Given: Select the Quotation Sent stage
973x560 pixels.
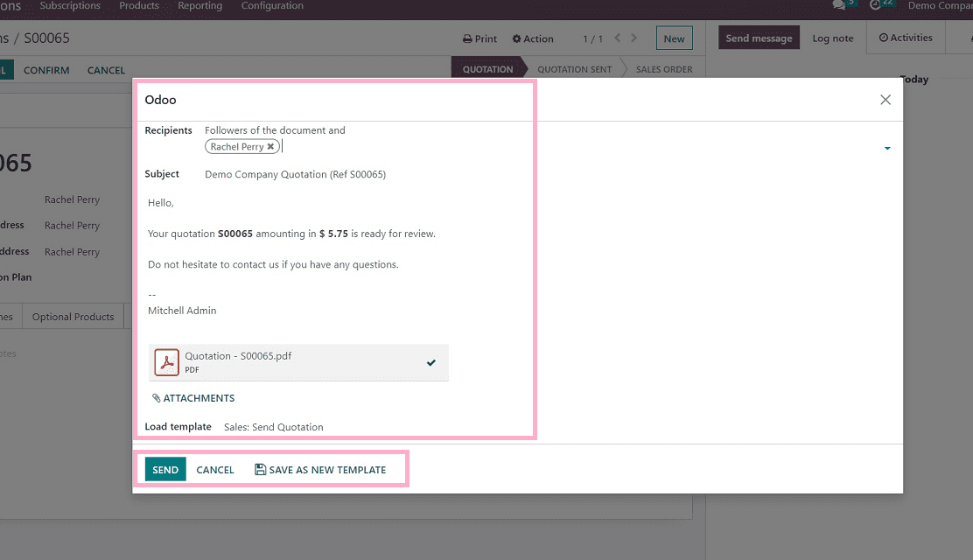Looking at the screenshot, I should (575, 69).
